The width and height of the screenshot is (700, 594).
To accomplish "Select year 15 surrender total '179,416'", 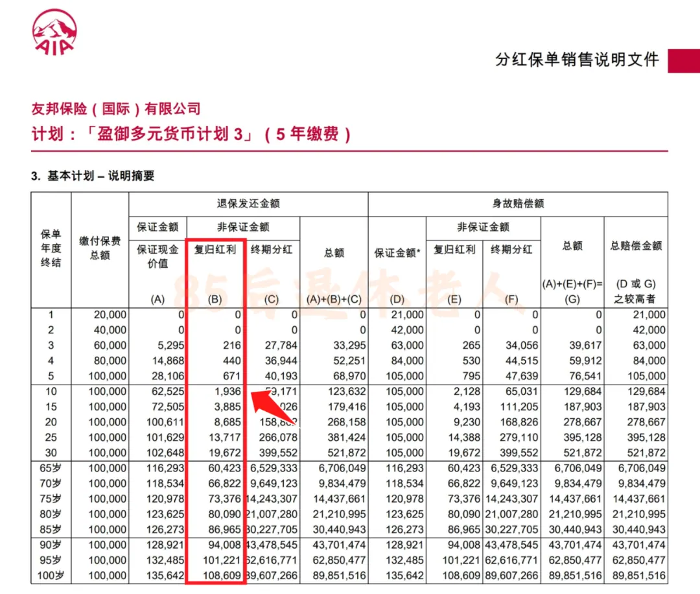I will tap(347, 407).
